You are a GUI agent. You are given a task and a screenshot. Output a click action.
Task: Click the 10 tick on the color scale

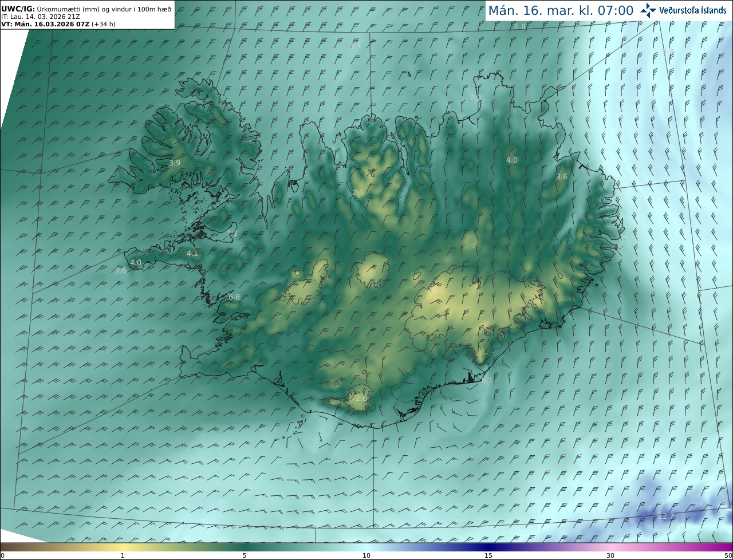[x=366, y=555]
